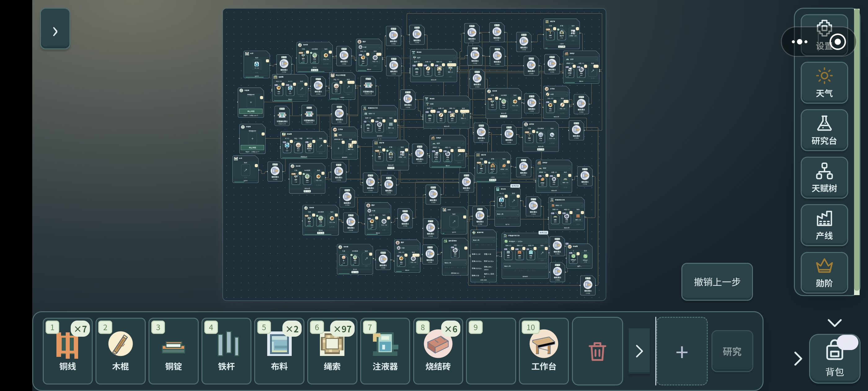Select the 铜线 copper wire slot

pos(67,351)
